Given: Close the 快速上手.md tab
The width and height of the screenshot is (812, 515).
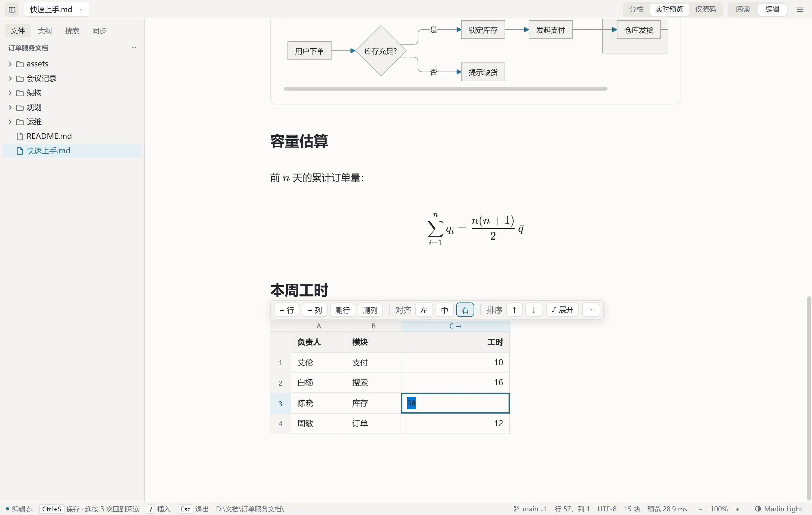Looking at the screenshot, I should pos(81,9).
